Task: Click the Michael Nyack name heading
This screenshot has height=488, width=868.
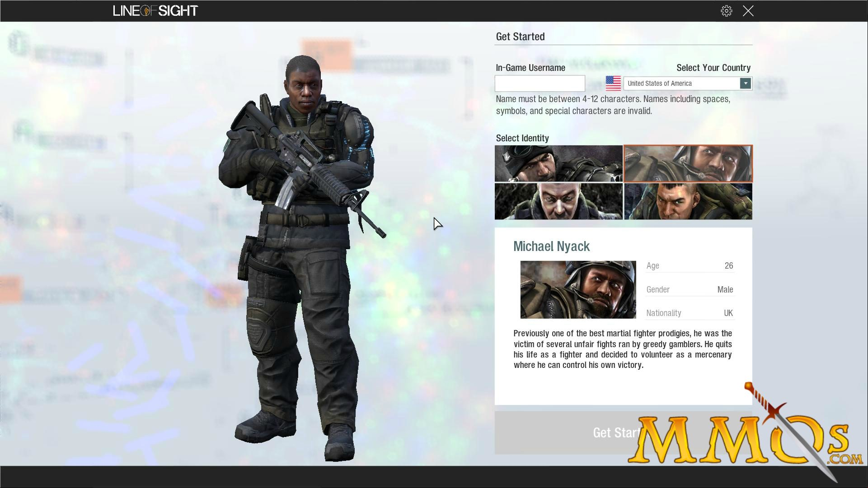Action: pos(551,246)
